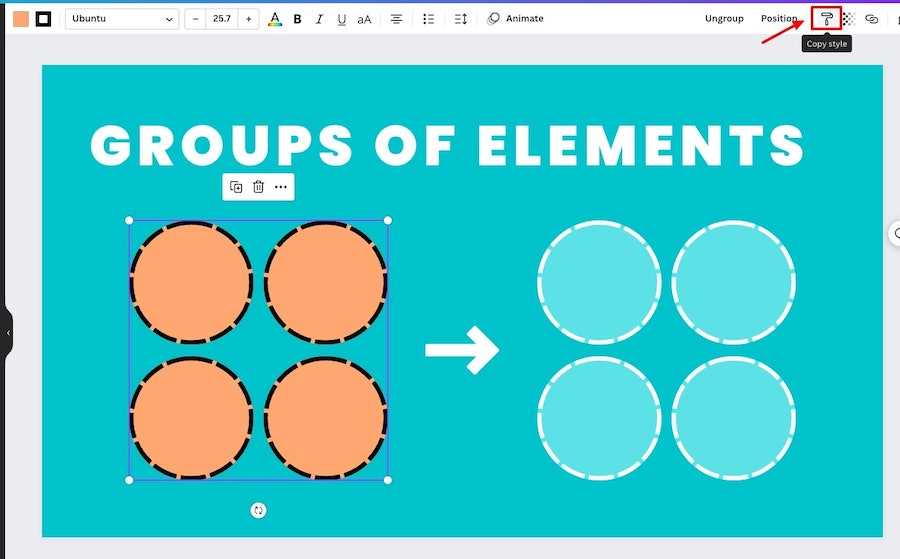Image resolution: width=900 pixels, height=559 pixels.
Task: Click the orange fill color swatch
Action: 21,19
